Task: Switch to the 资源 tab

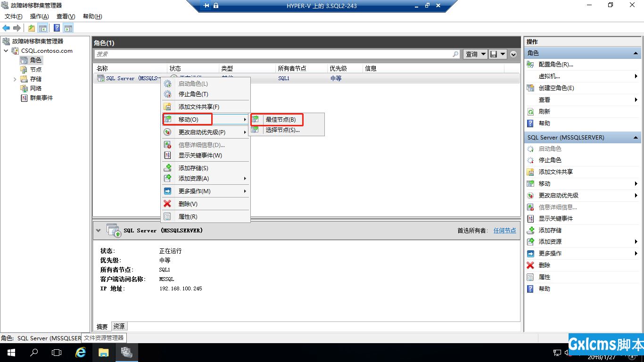Action: [x=119, y=326]
